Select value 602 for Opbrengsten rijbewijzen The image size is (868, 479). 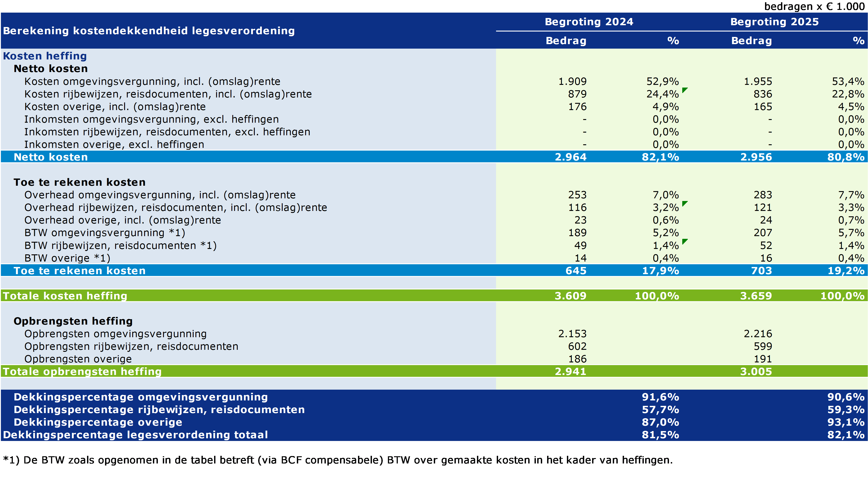pyautogui.click(x=577, y=347)
